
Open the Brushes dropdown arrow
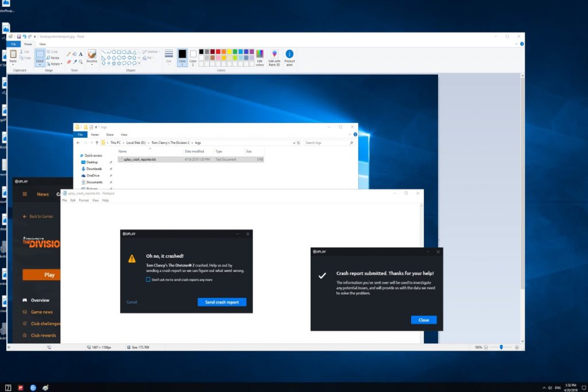pyautogui.click(x=92, y=64)
